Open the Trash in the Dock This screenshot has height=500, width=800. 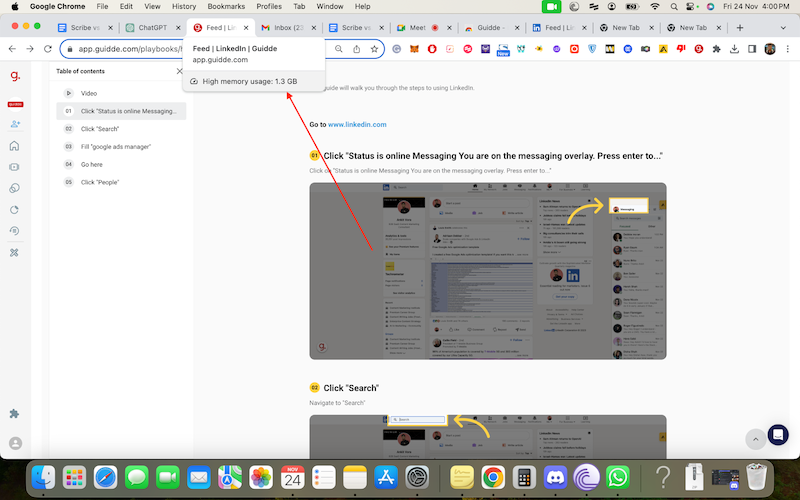[757, 477]
